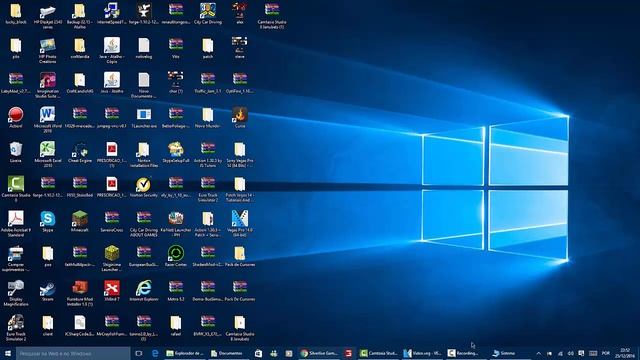Open the Cheat Engine shortcut
Viewport: 640px width, 360px height.
(80, 149)
